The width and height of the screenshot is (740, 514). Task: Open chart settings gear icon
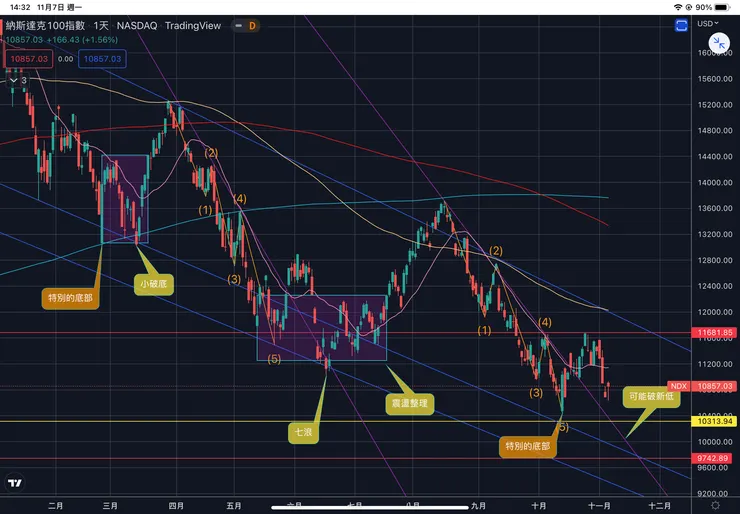(x=715, y=506)
